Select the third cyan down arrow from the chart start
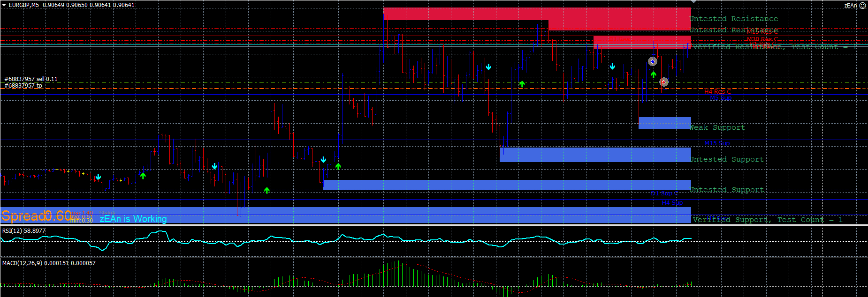This screenshot has width=868, height=297. coord(323,160)
